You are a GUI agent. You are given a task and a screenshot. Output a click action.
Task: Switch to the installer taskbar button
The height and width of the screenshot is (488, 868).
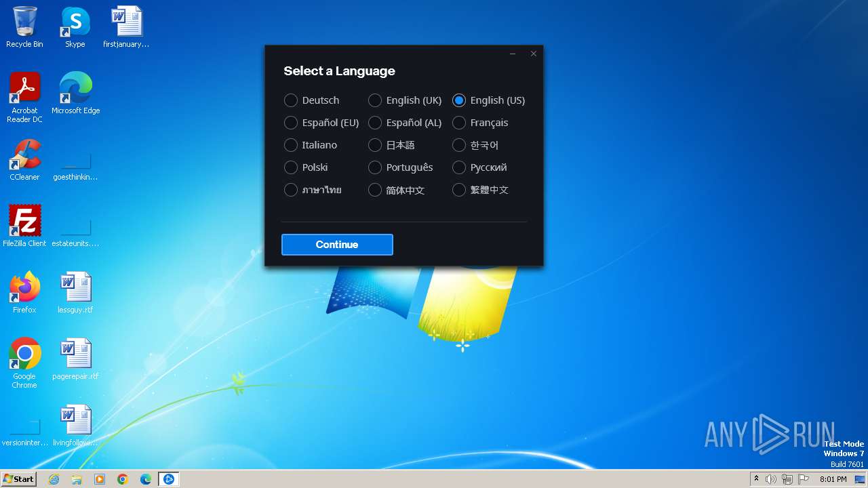tap(169, 479)
